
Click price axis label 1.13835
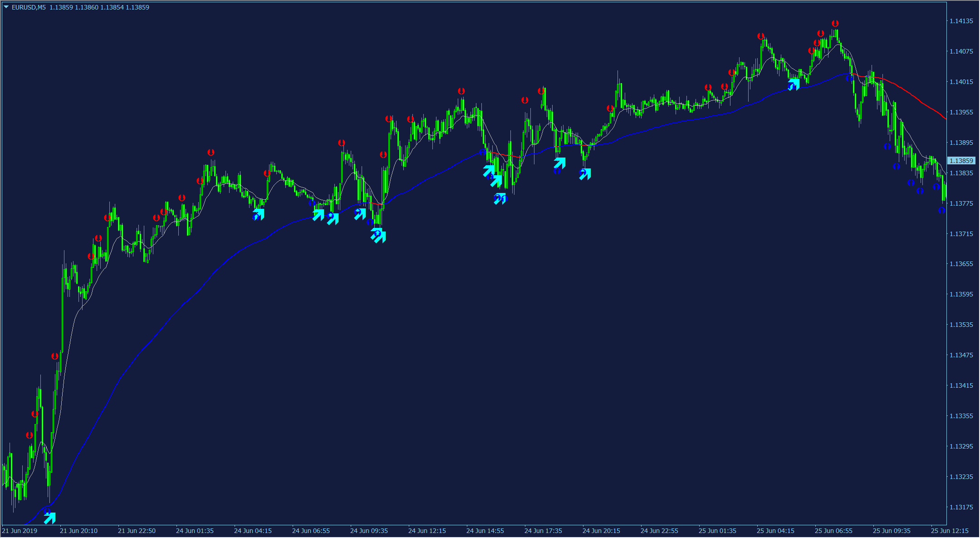(961, 173)
